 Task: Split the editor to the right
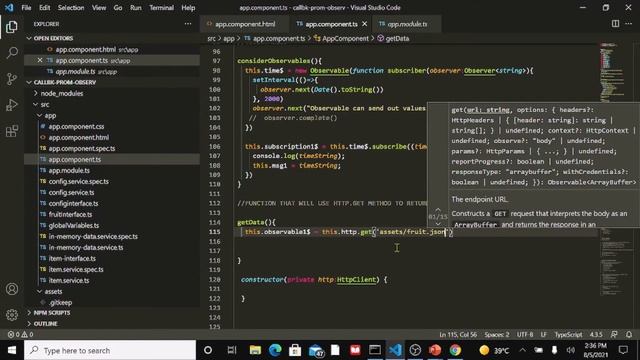coord(615,24)
